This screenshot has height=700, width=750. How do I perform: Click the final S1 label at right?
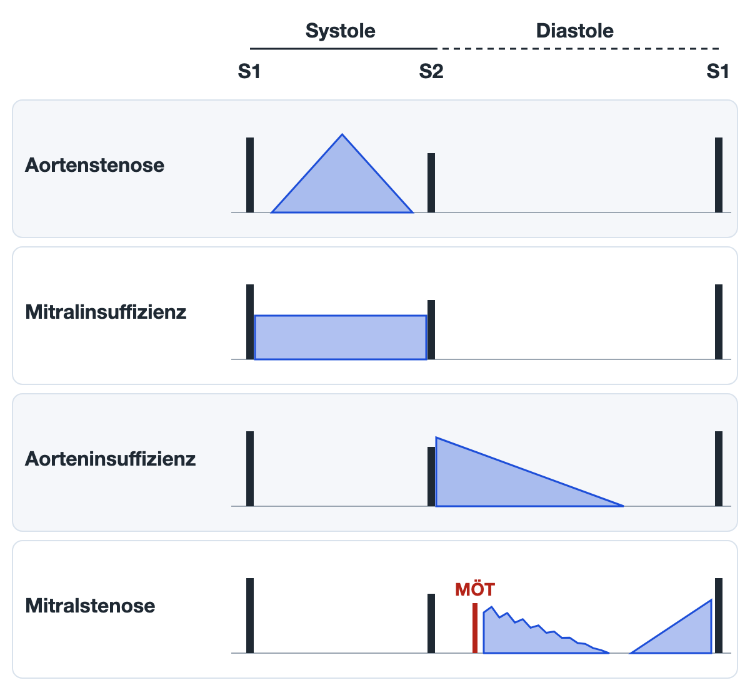pos(717,72)
